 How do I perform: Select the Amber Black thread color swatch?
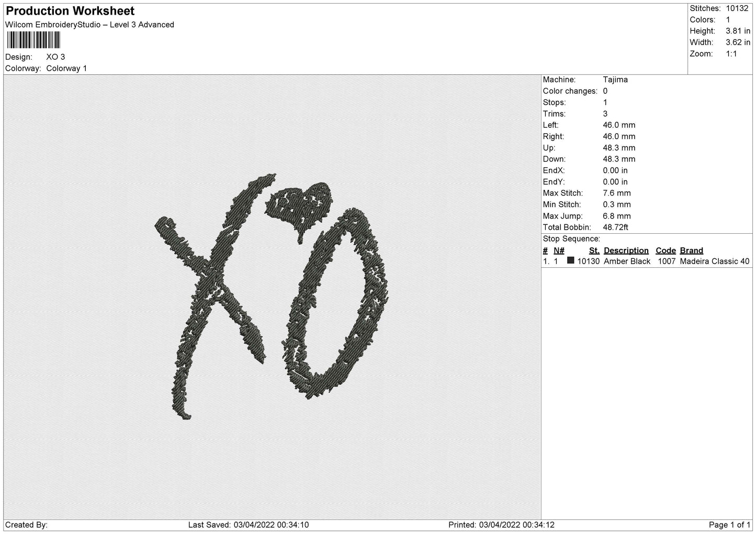(x=570, y=260)
